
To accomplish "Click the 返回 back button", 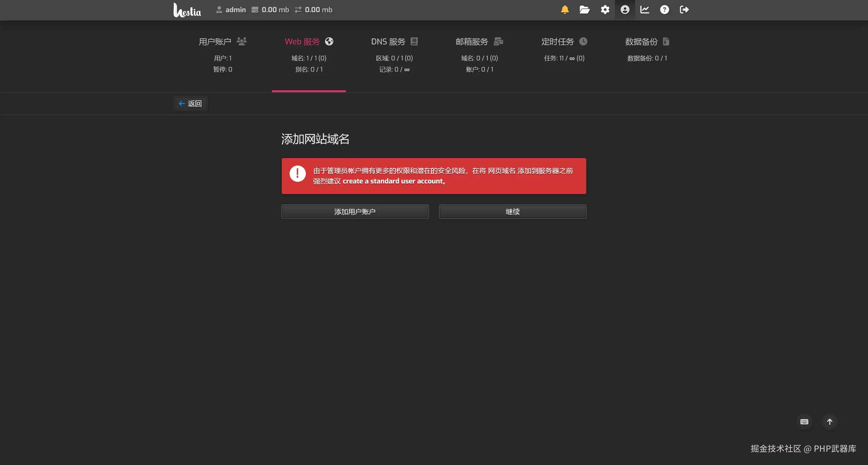I will click(x=190, y=103).
